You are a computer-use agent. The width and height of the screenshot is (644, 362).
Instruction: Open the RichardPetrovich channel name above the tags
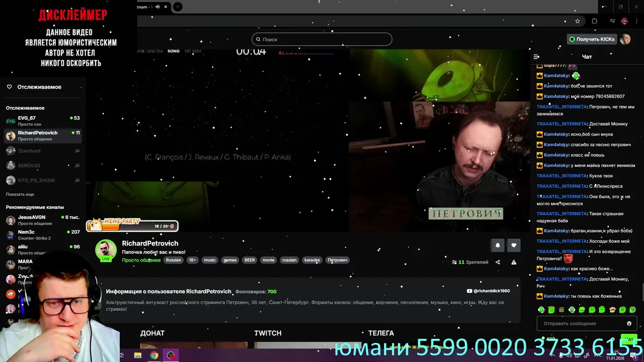150,243
